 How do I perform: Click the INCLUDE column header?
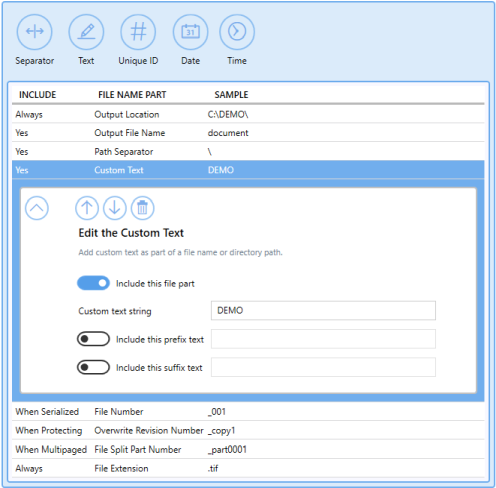coord(37,95)
